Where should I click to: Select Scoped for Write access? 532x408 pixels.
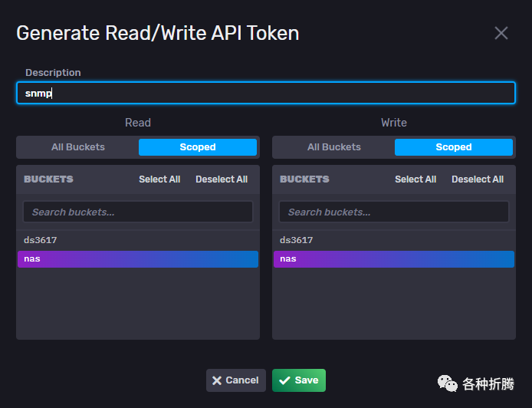click(454, 147)
